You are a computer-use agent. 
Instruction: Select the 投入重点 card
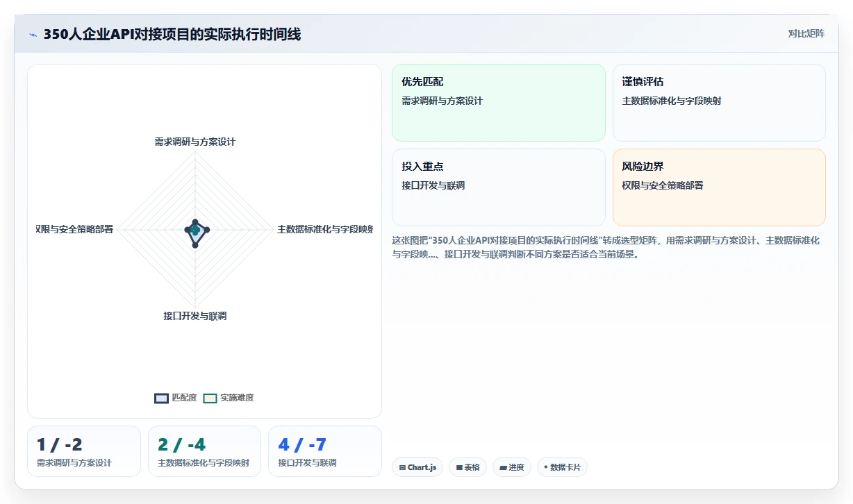tap(499, 187)
